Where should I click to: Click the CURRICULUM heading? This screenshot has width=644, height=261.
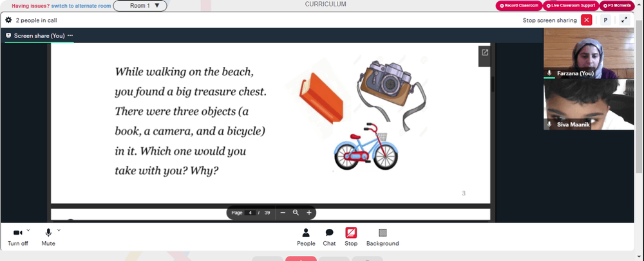[325, 4]
